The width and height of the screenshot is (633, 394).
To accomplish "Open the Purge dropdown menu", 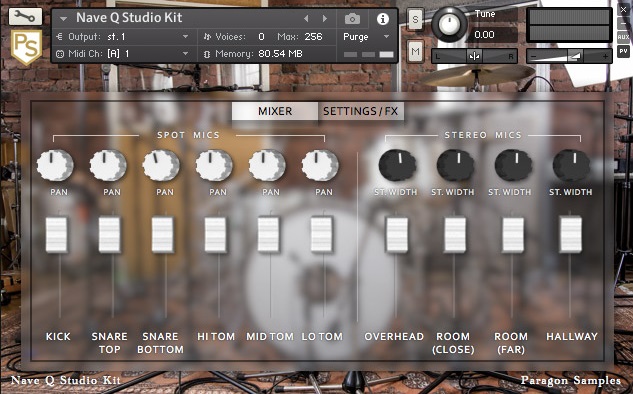I will pos(367,37).
